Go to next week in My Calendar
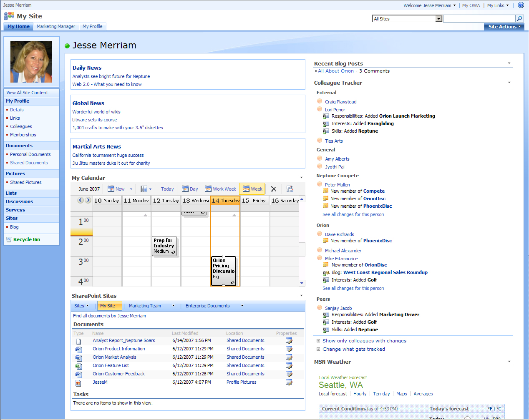529x420 pixels. 88,200
